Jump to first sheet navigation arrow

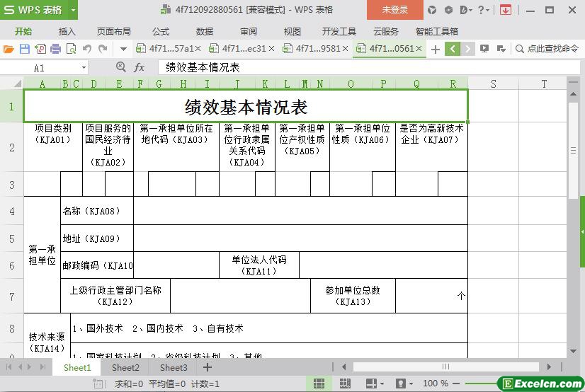[8, 367]
